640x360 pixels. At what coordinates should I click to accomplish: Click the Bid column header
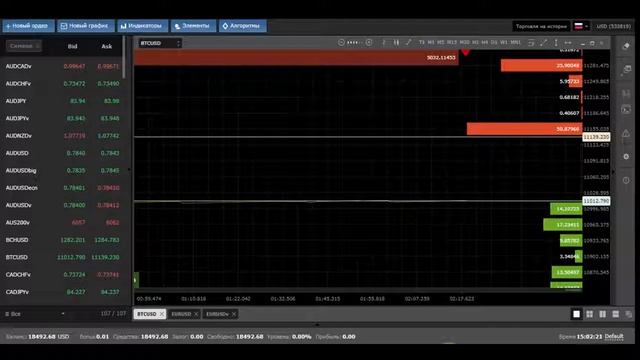click(73, 46)
